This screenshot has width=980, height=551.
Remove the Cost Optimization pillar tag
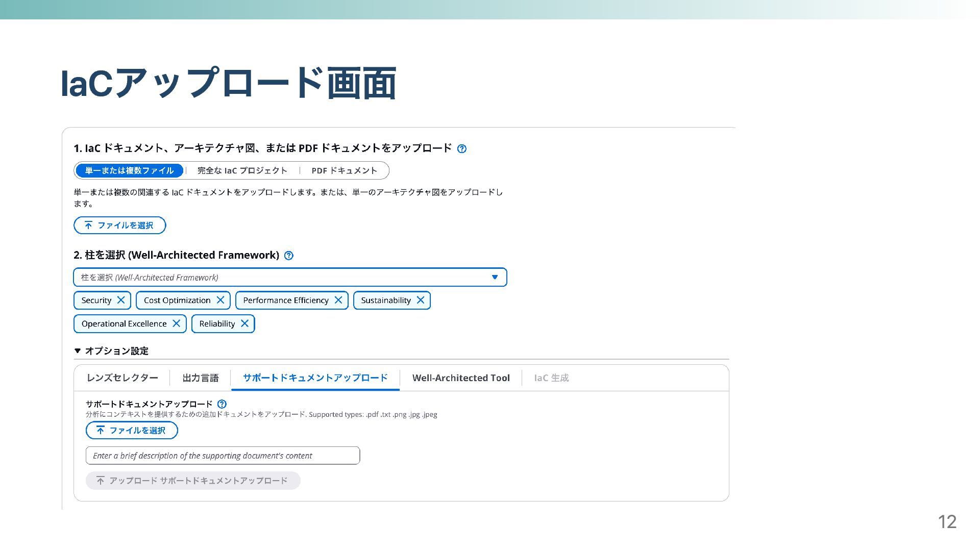click(220, 300)
